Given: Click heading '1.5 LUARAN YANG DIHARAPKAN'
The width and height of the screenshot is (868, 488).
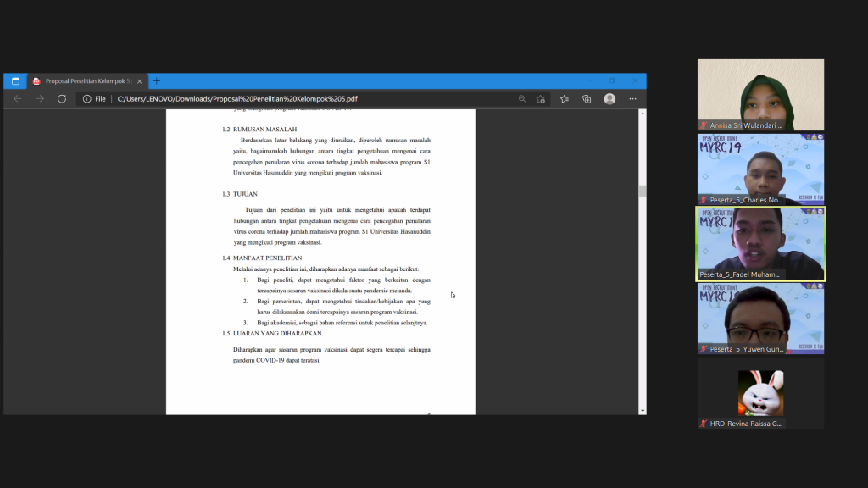Looking at the screenshot, I should click(272, 334).
